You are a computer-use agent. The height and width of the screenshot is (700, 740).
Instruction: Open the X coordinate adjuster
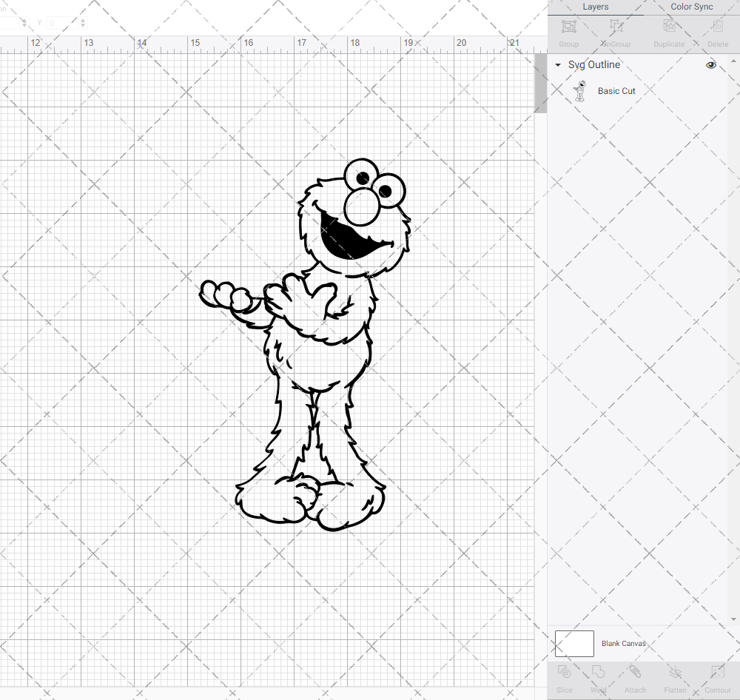[22, 23]
